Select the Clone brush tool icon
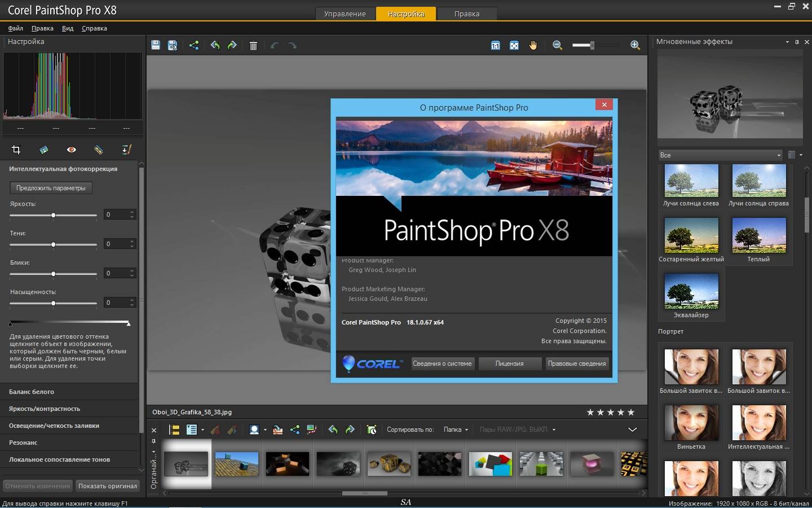 [126, 150]
